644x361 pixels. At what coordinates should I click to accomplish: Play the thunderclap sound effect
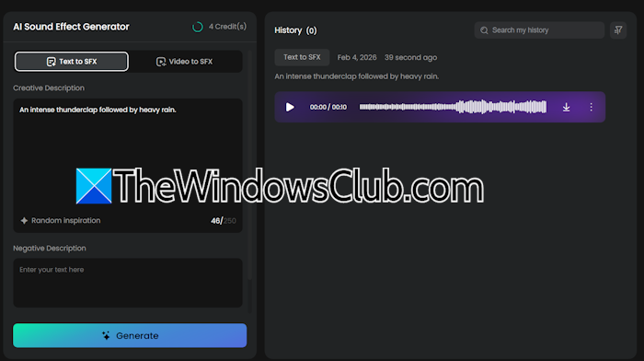point(290,107)
